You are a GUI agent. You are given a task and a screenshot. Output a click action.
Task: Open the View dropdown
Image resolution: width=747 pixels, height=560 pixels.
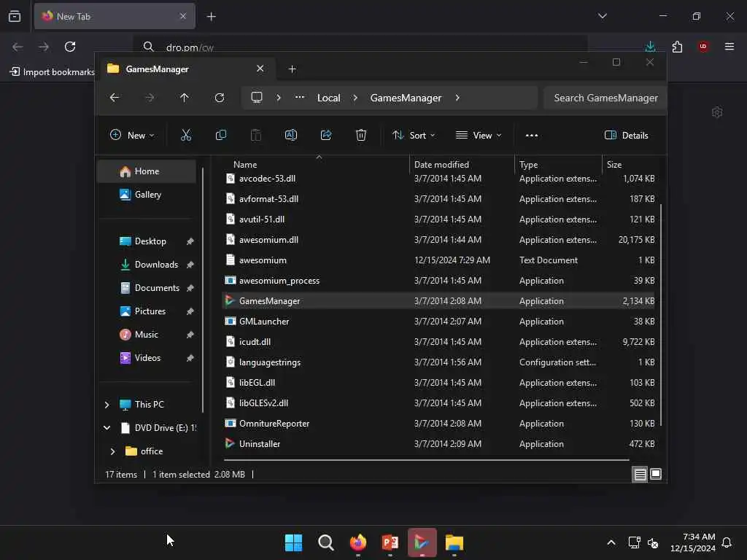tap(479, 135)
